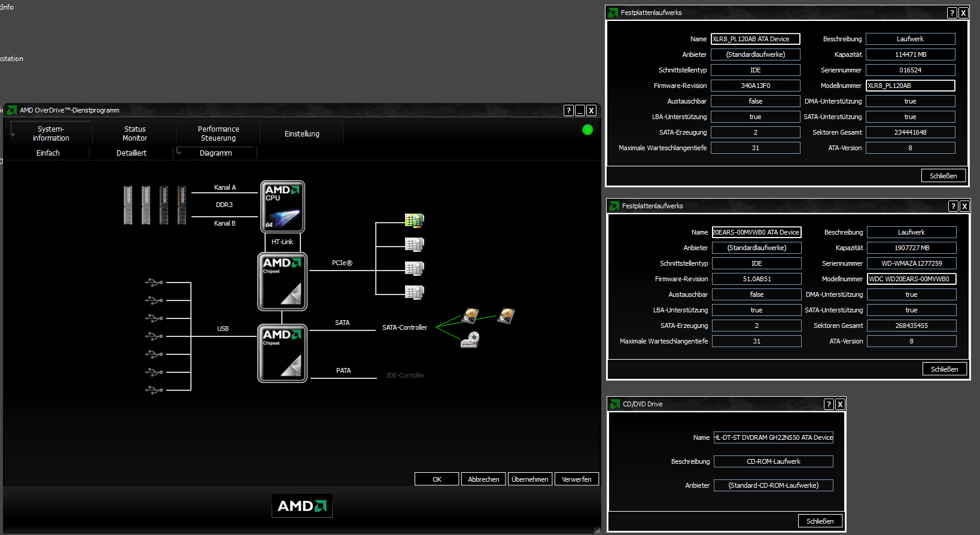Image resolution: width=980 pixels, height=535 pixels.
Task: Click the second USB port icon
Action: 154,300
